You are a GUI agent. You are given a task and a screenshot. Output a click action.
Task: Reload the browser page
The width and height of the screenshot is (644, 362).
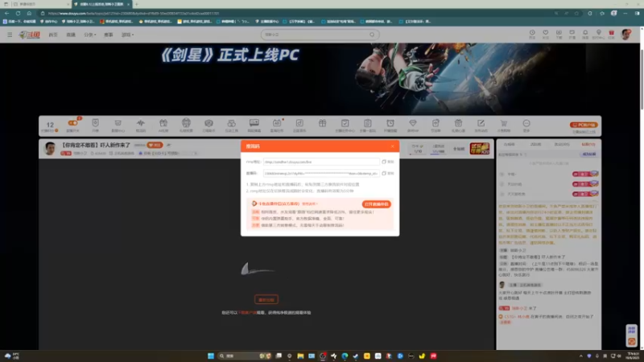pos(18,13)
